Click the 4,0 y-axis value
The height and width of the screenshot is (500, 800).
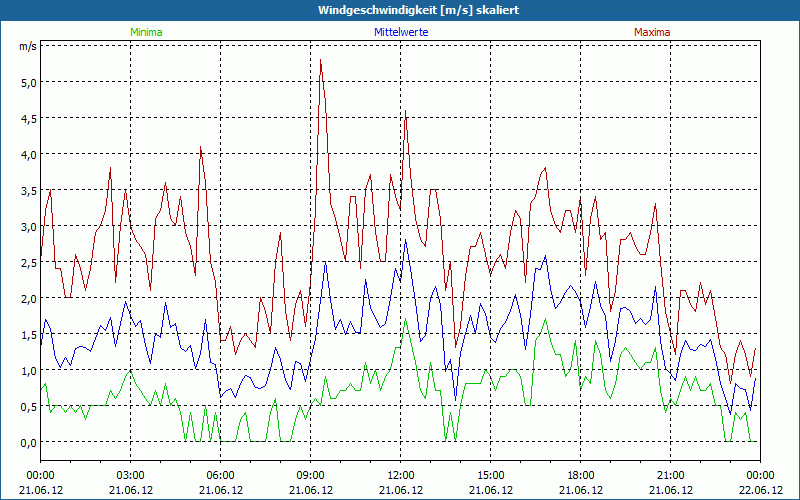28,154
